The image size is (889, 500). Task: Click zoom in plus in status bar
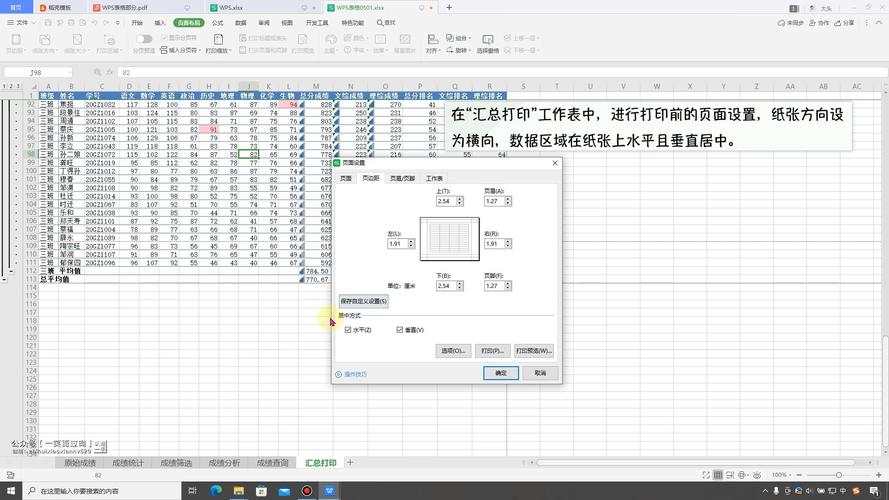[879, 475]
